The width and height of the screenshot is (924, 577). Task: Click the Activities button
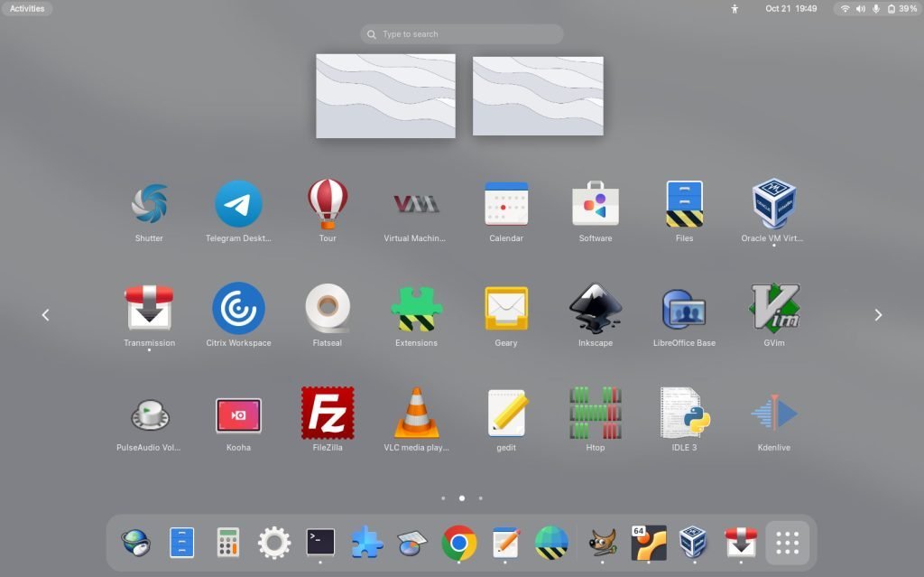(x=27, y=9)
